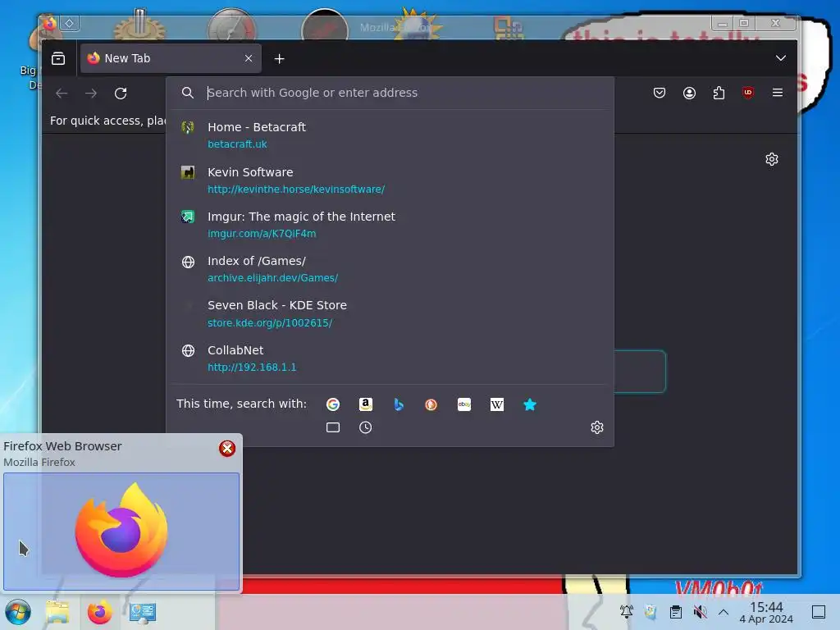Go back with the back arrow
The width and height of the screenshot is (840, 630).
tap(62, 94)
